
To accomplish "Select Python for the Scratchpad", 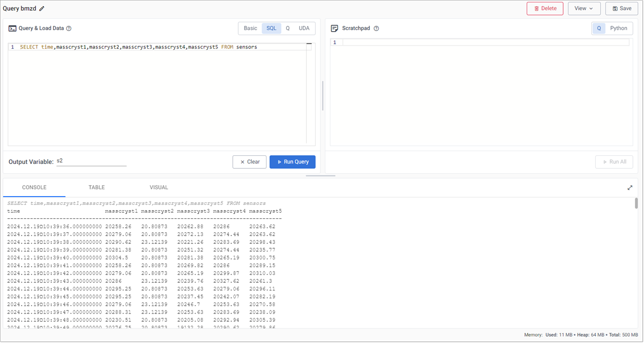I will [619, 28].
